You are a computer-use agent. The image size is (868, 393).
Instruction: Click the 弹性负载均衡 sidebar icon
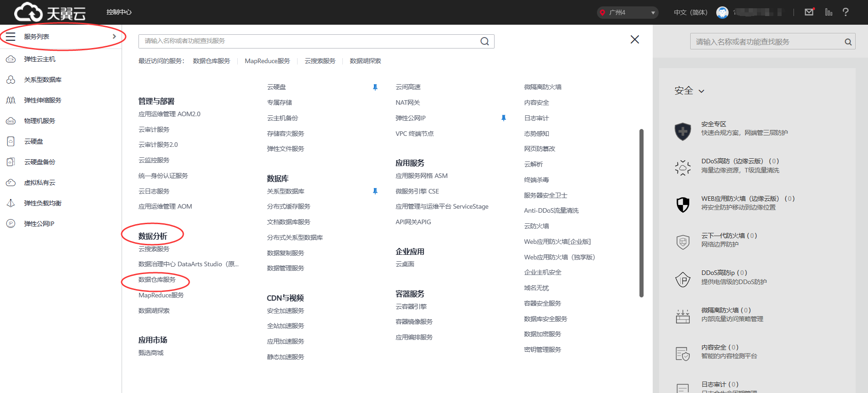pos(11,203)
